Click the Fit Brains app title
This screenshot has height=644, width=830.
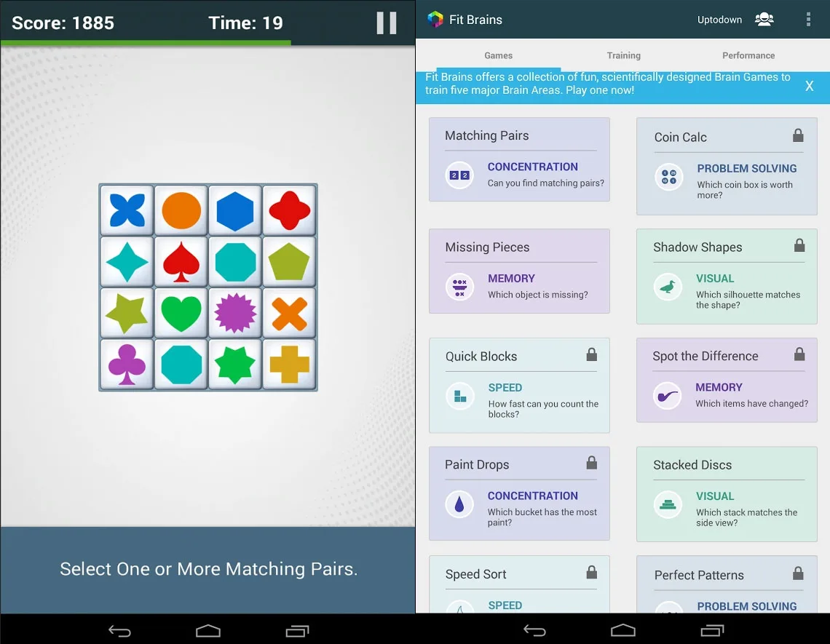coord(475,20)
